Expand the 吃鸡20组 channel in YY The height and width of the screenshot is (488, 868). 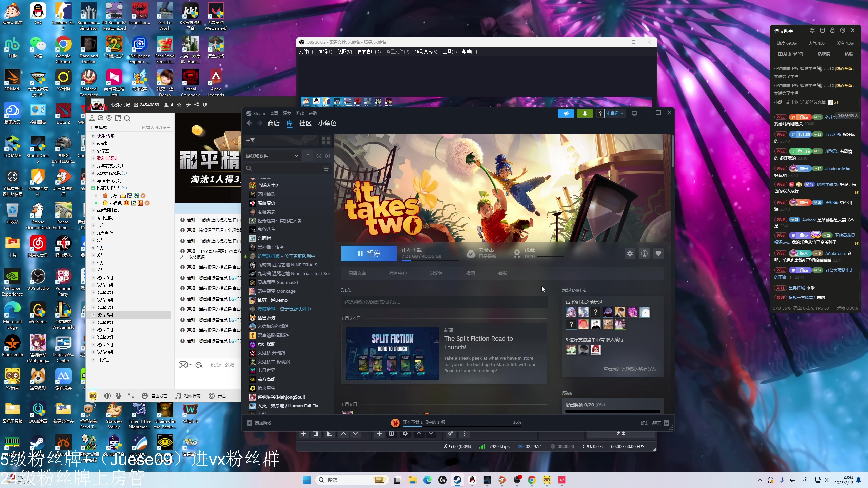tap(93, 352)
